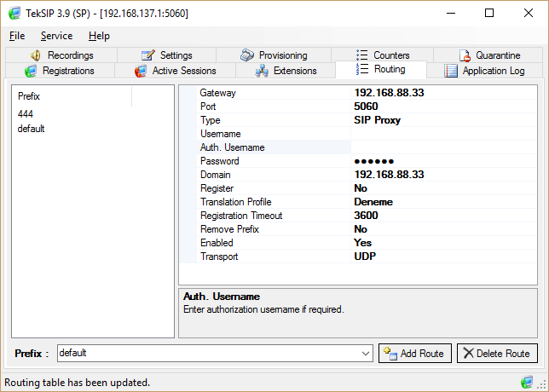Click the empty Auth. Username value field
The height and width of the screenshot is (392, 549).
pos(443,147)
